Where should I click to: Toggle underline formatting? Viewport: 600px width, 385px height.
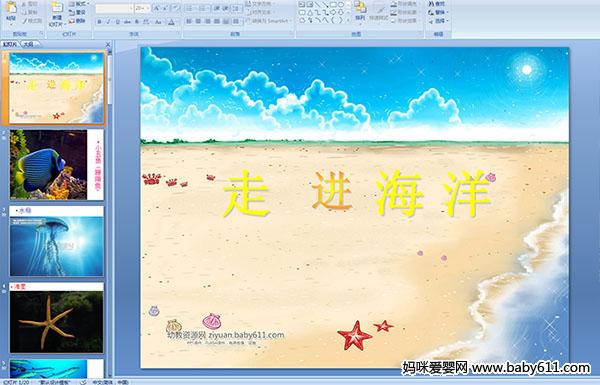(117, 22)
